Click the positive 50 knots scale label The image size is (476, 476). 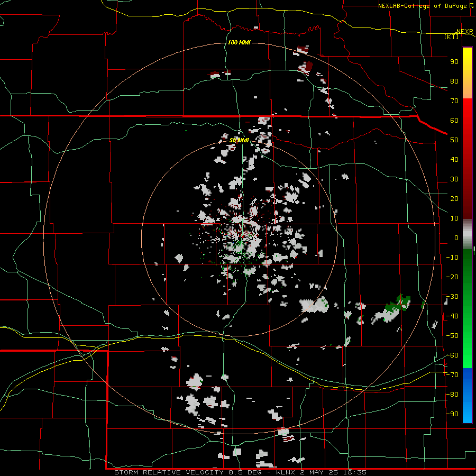(454, 140)
